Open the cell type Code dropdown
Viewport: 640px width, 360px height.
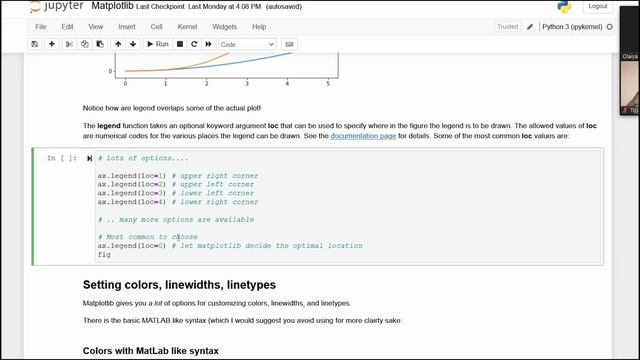247,44
